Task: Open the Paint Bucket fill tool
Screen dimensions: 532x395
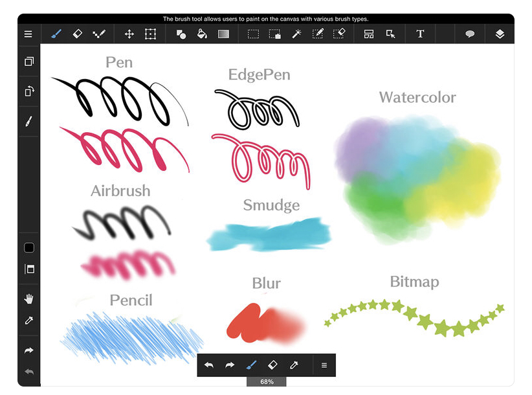Action: click(x=202, y=34)
